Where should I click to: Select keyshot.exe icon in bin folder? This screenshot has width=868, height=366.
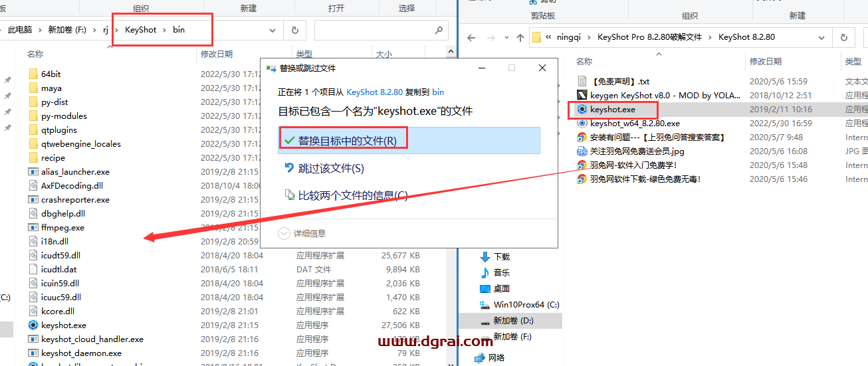(33, 325)
